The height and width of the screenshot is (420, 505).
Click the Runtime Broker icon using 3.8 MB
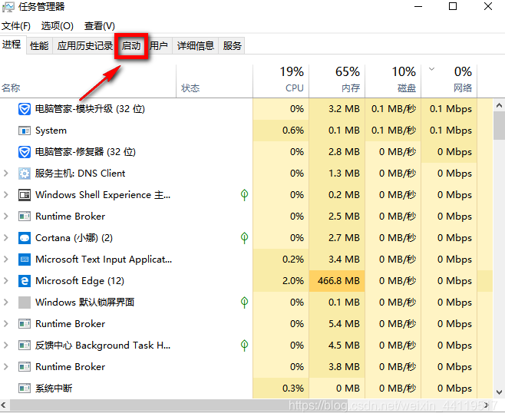[25, 367]
